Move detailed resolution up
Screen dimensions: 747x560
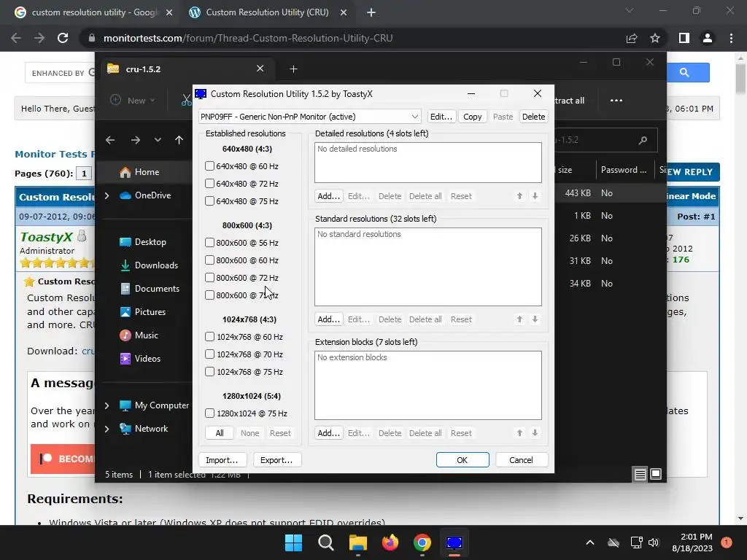(519, 195)
